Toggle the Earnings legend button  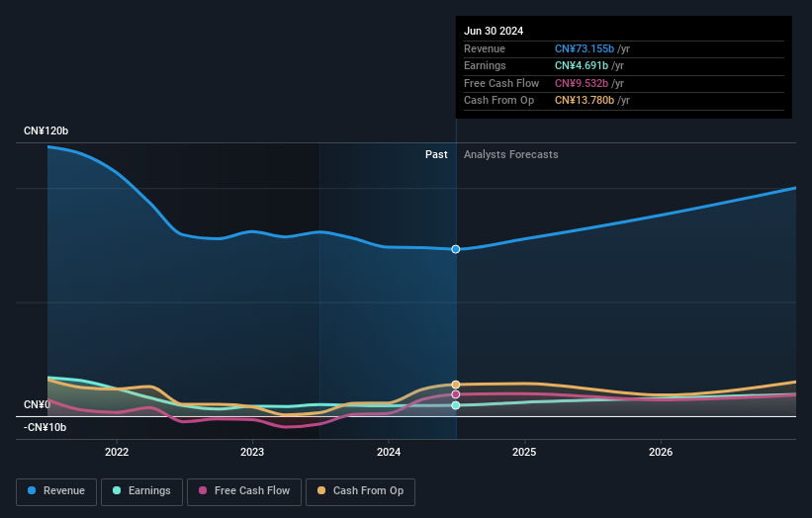click(x=141, y=491)
